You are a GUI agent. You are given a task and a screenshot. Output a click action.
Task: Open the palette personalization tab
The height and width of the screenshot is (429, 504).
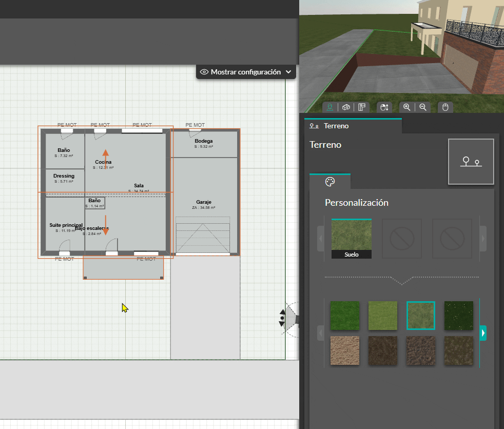point(330,182)
